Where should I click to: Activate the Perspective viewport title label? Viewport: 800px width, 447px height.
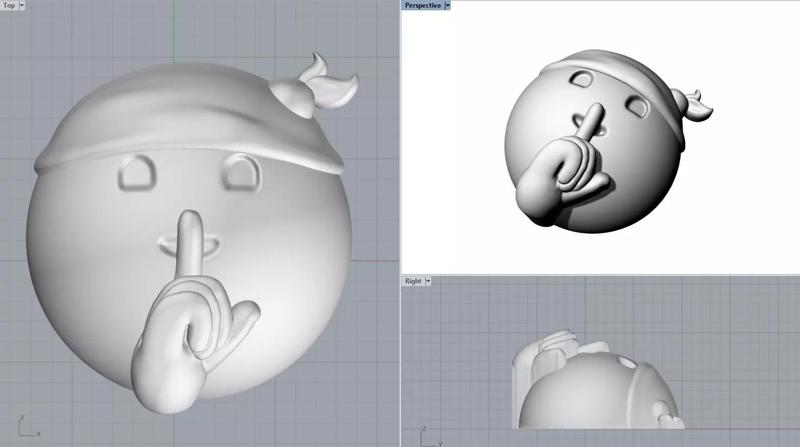pyautogui.click(x=422, y=5)
